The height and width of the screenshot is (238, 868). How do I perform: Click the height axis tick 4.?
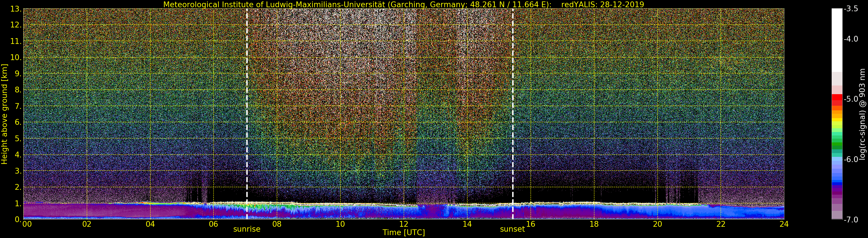pyautogui.click(x=18, y=155)
